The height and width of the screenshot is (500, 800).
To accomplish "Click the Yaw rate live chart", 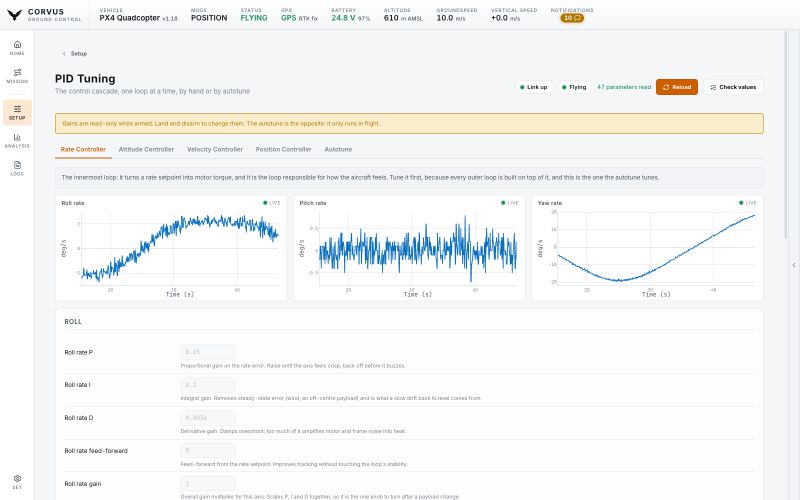I will pos(647,248).
